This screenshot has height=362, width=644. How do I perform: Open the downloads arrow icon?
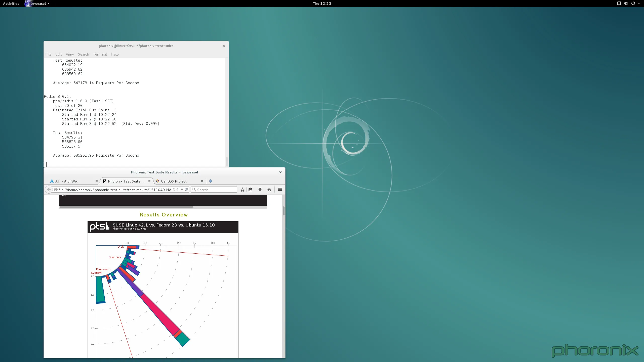tap(260, 190)
